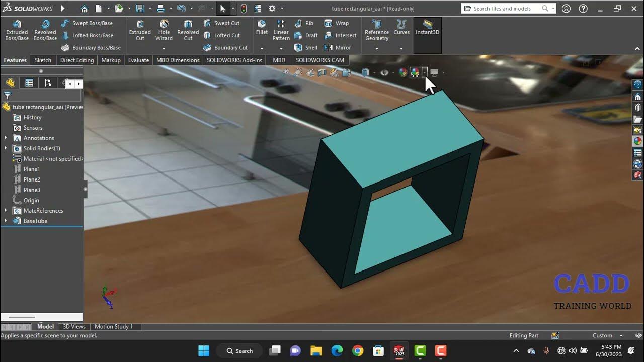Select the Origin tree item
This screenshot has width=644, height=362.
click(31, 200)
